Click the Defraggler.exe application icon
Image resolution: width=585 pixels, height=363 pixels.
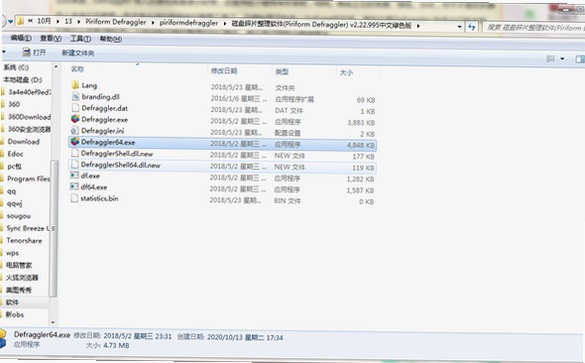(x=75, y=119)
